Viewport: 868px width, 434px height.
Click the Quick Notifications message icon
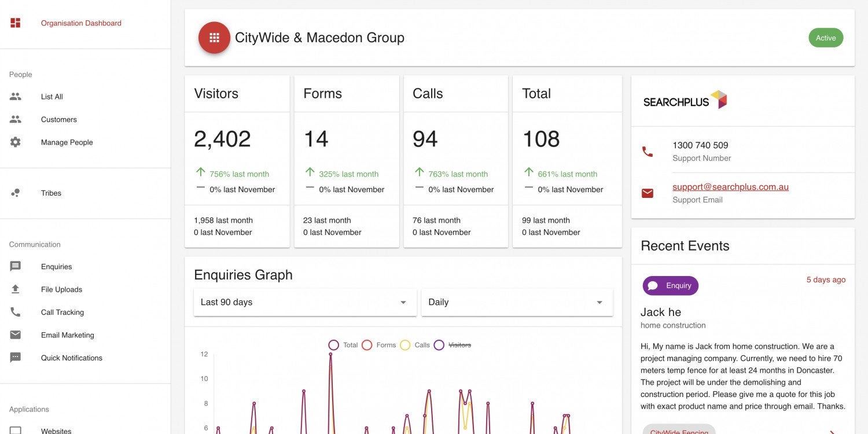[x=16, y=358]
